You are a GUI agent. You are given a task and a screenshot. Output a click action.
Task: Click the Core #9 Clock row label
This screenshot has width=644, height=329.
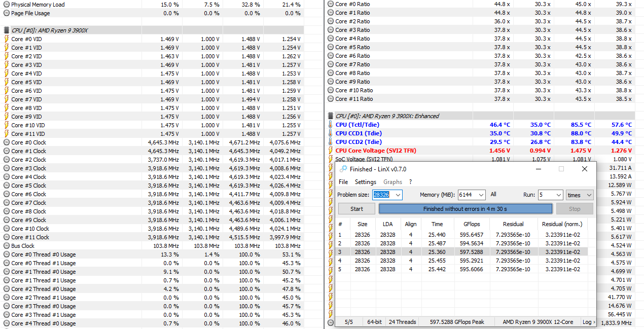[x=28, y=220]
